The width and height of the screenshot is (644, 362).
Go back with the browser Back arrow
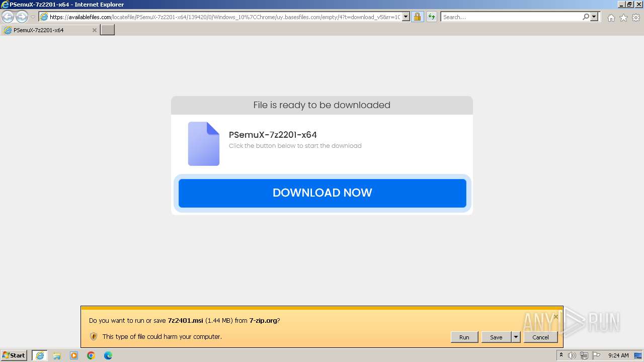pos(8,17)
